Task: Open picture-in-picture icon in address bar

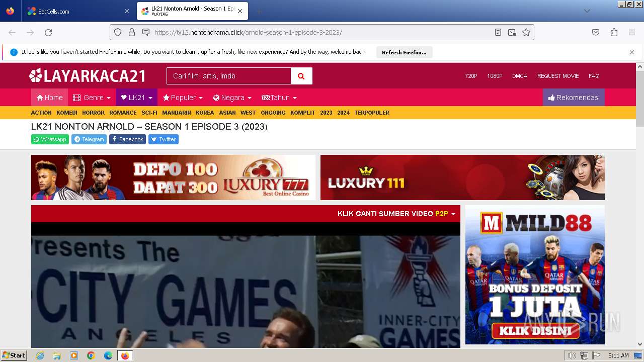Action: click(512, 32)
